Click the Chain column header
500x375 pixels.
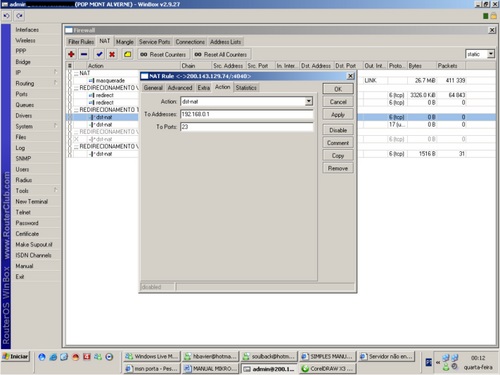[196, 66]
